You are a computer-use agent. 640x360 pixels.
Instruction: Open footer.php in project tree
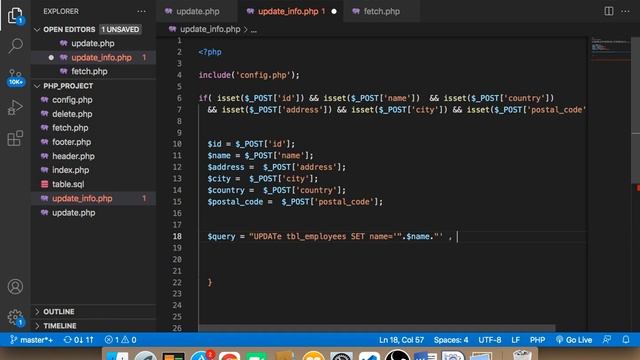pos(93,142)
